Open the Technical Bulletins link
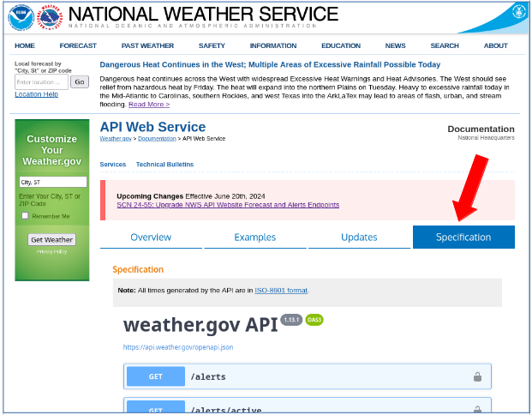532x415 pixels. pyautogui.click(x=164, y=165)
